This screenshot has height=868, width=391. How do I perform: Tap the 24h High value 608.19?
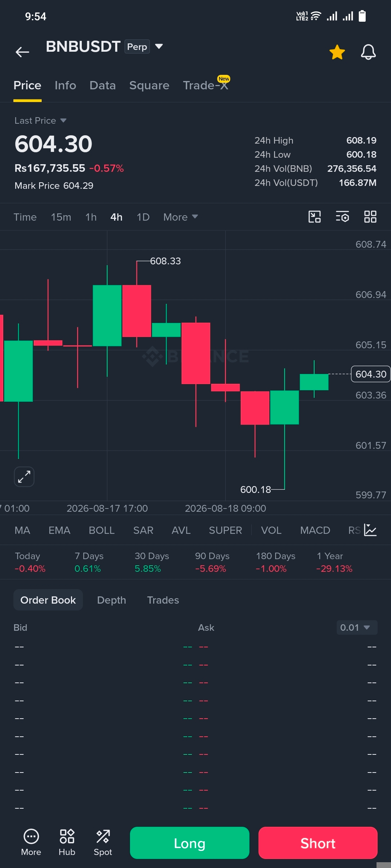coord(361,140)
